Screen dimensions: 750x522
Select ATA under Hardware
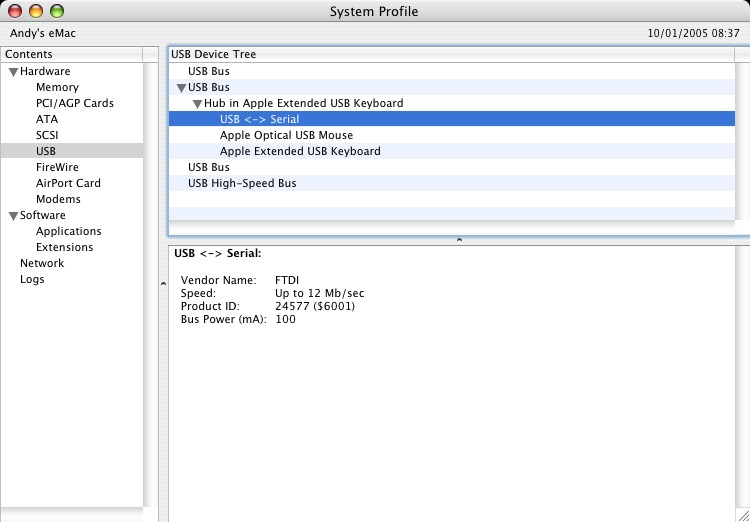click(x=47, y=119)
